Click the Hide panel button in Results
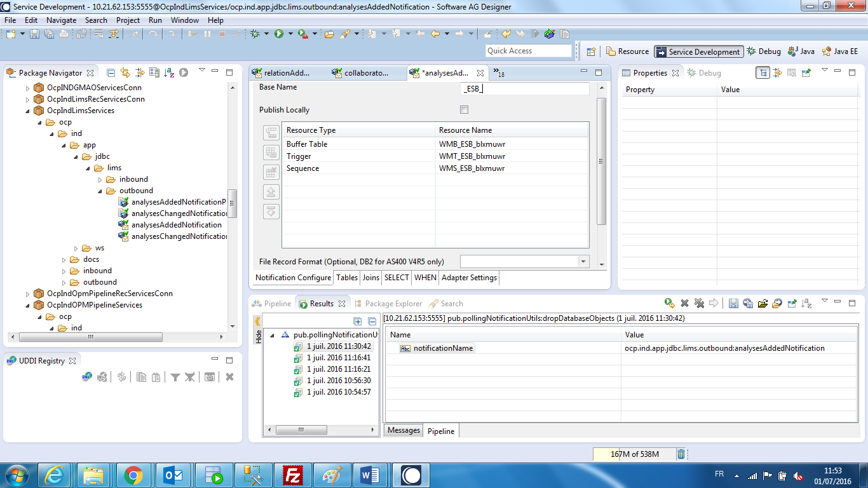Screen dimensions: 868x488 click(258, 330)
